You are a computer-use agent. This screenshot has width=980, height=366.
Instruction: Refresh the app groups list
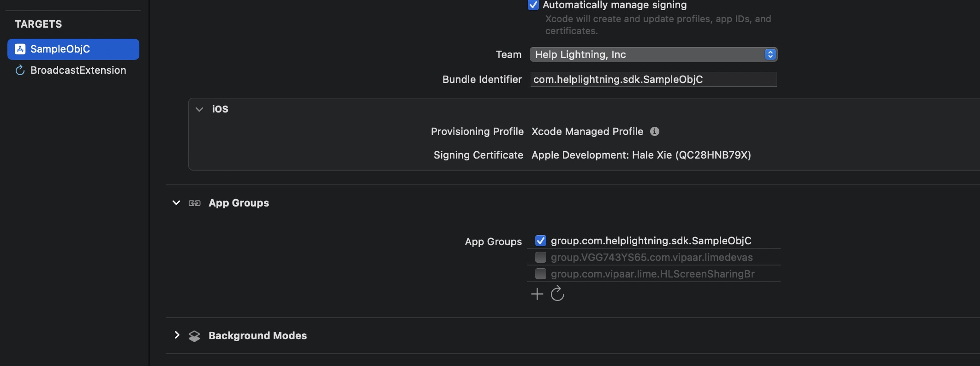pos(557,293)
